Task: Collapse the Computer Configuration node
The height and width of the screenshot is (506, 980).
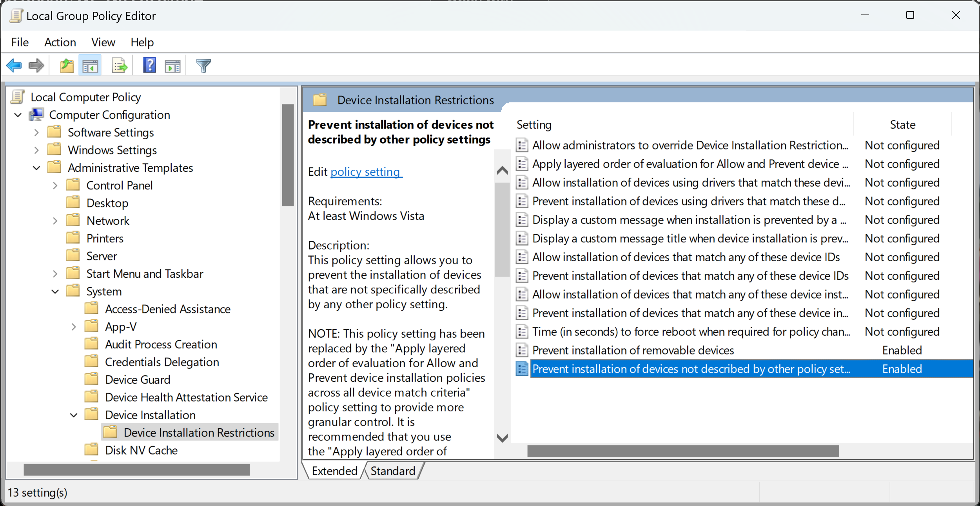Action: click(18, 115)
